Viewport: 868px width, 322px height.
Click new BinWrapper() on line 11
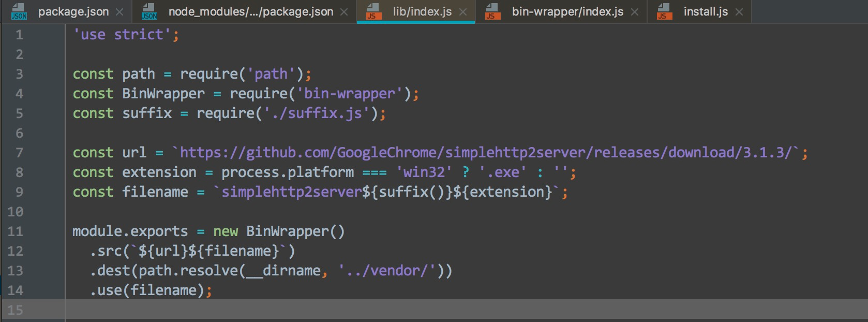tap(279, 231)
